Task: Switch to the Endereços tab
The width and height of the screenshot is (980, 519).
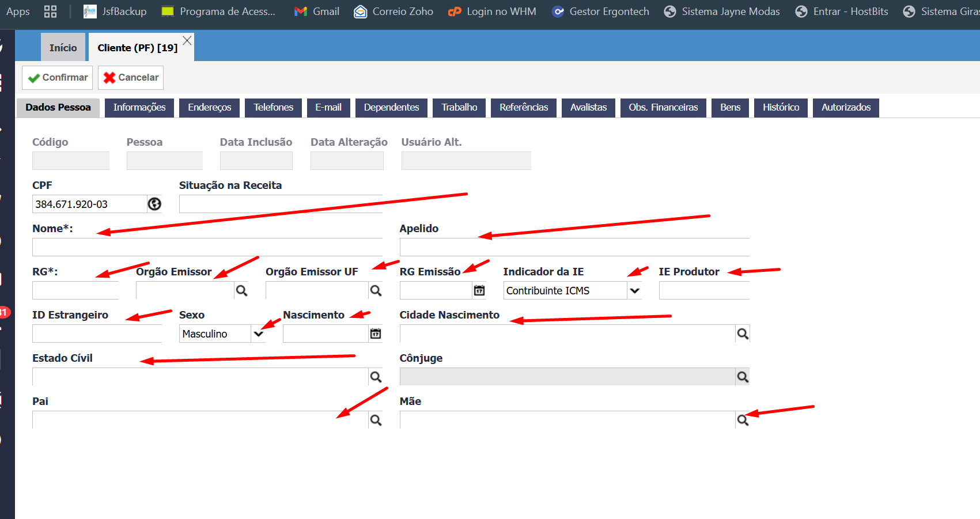Action: [x=210, y=107]
